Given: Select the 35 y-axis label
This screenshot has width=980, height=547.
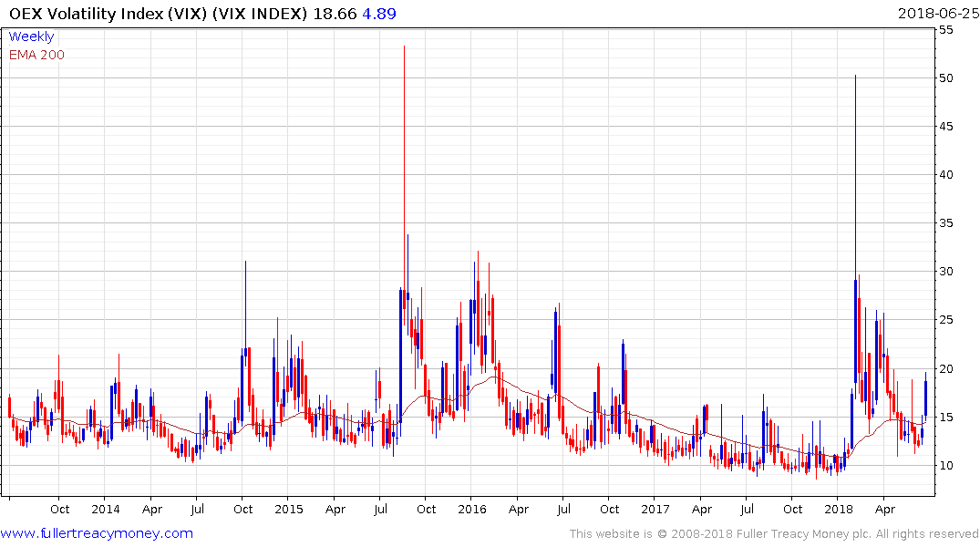Looking at the screenshot, I should pos(945,223).
